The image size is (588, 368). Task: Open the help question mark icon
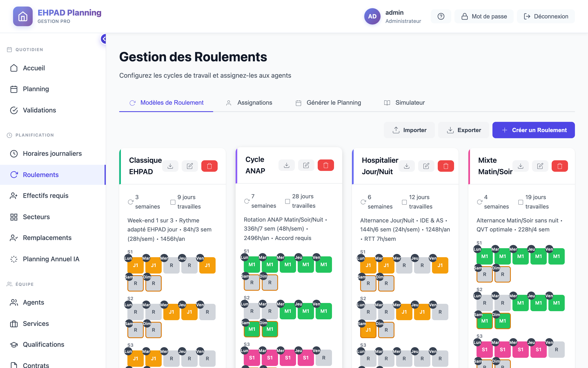441,16
